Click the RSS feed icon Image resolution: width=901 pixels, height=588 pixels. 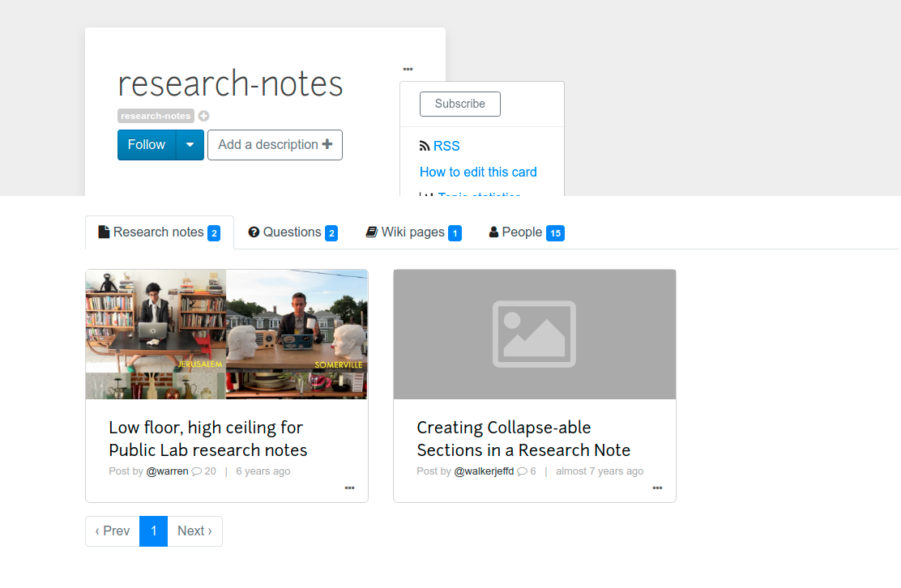coord(425,146)
